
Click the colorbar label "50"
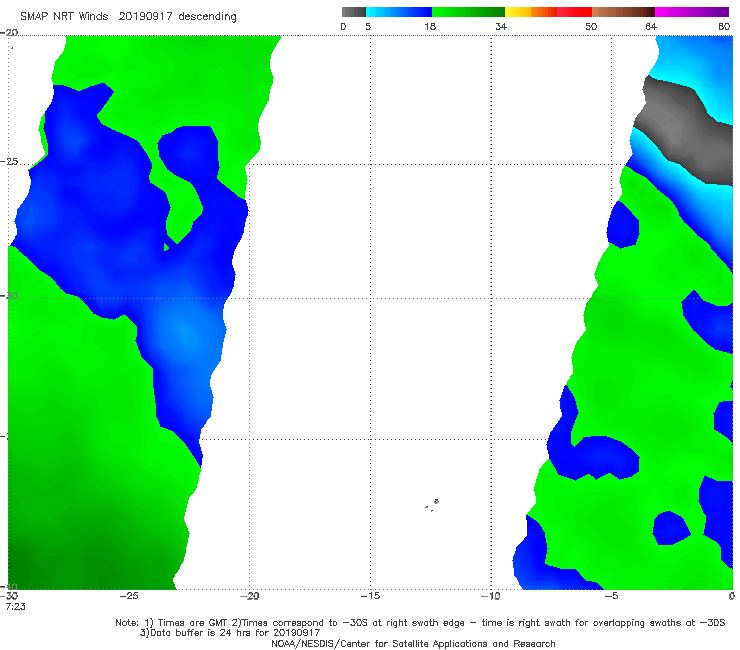(x=591, y=26)
